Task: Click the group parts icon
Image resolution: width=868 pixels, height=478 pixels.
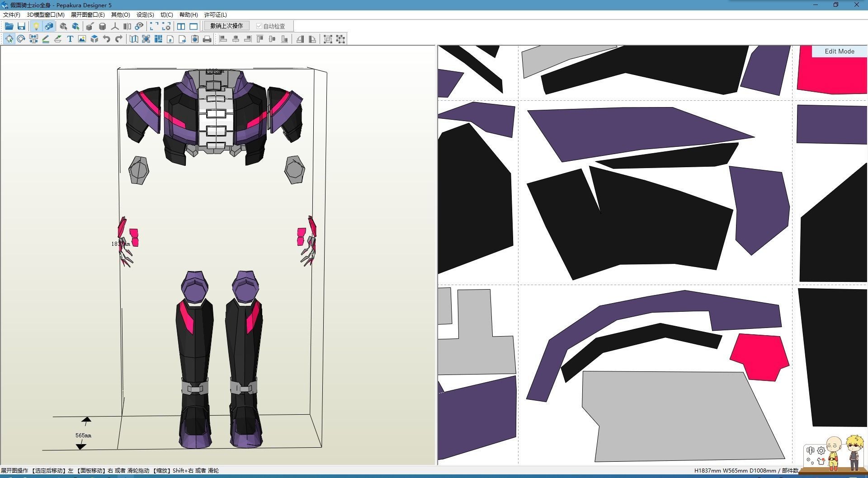Action: click(x=328, y=39)
